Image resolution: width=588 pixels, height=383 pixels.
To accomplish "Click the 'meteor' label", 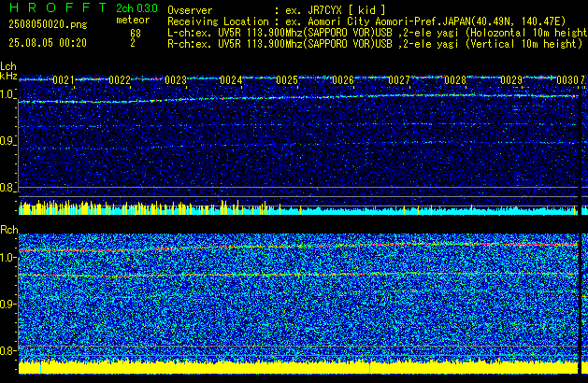I will pos(133,20).
